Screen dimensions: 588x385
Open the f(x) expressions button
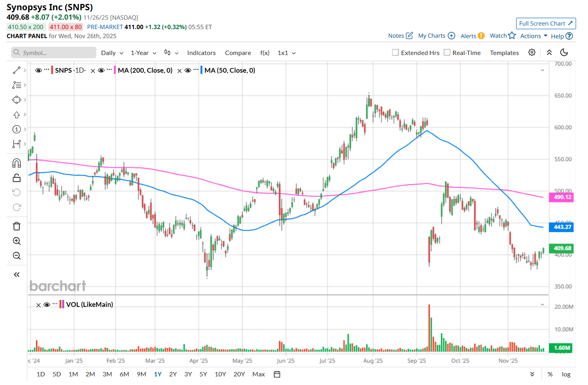click(265, 53)
